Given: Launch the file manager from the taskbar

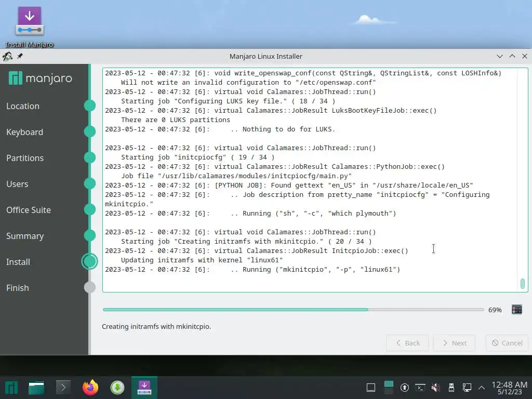Looking at the screenshot, I should pyautogui.click(x=36, y=388).
